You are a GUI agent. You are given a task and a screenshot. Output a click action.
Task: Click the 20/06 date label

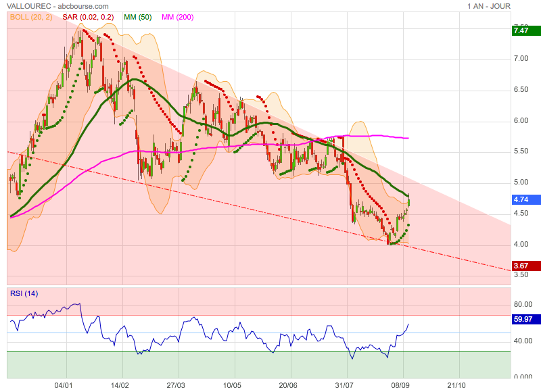coord(288,385)
